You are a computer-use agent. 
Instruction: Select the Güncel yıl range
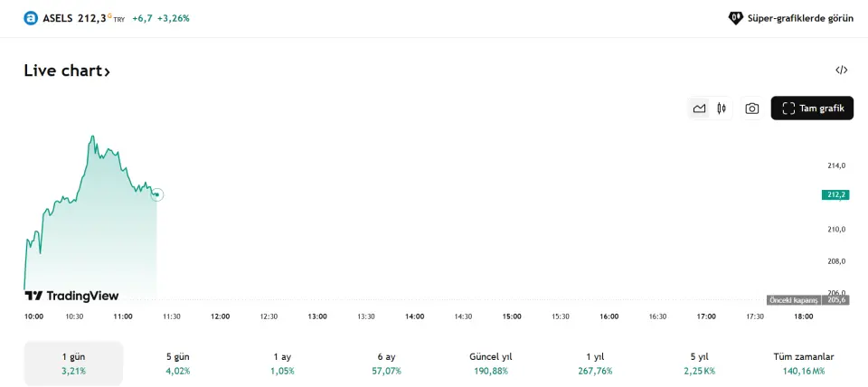(x=491, y=363)
